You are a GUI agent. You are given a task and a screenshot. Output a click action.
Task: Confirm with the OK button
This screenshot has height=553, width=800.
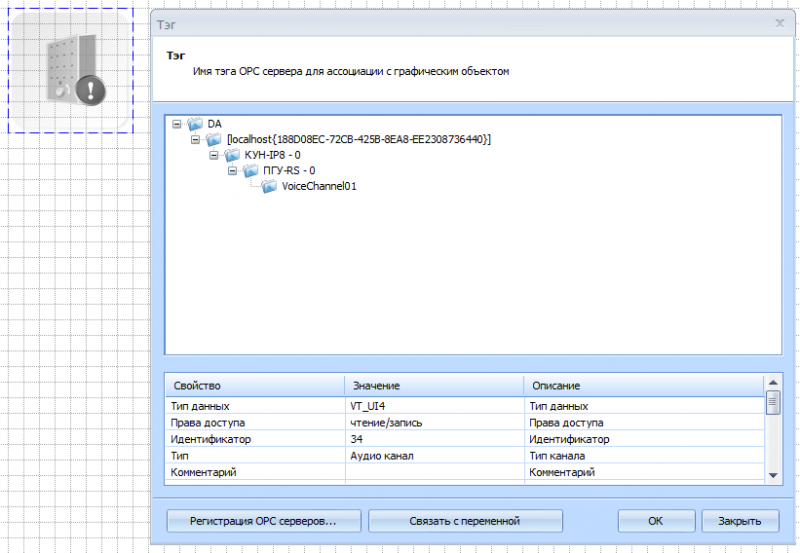pyautogui.click(x=655, y=521)
